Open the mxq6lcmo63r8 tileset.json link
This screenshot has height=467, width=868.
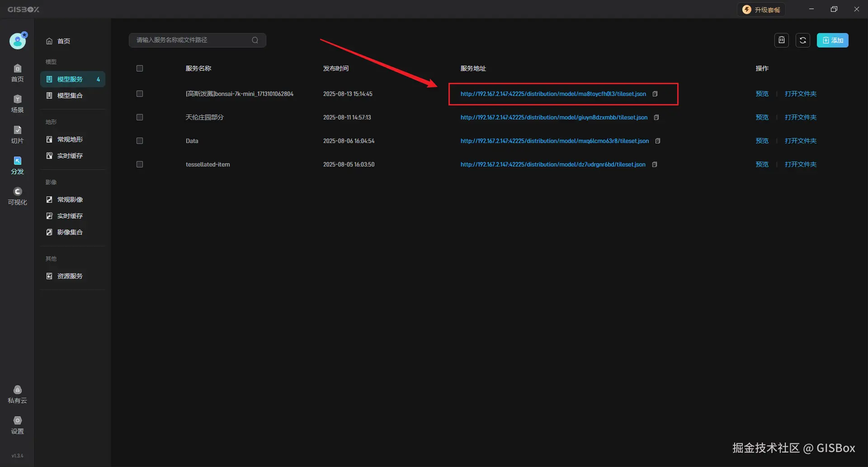click(555, 141)
